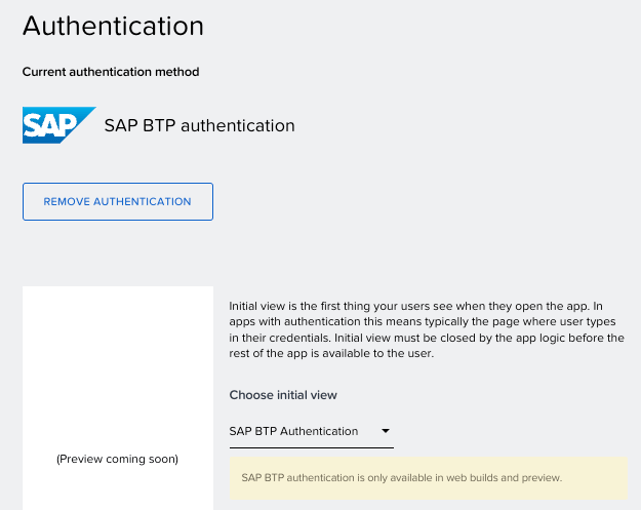Click the SAP BTP authentication method name
The height and width of the screenshot is (510, 642).
[199, 126]
